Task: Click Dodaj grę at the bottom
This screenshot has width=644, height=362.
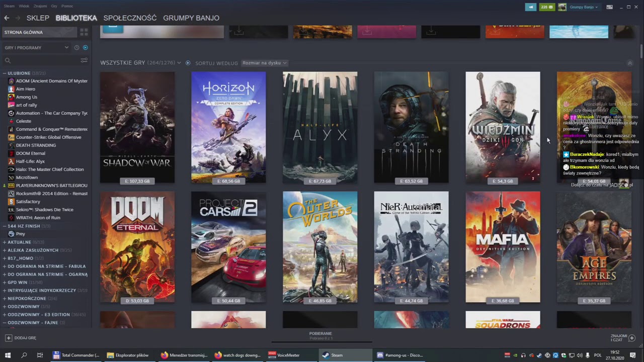Action: coord(21,338)
